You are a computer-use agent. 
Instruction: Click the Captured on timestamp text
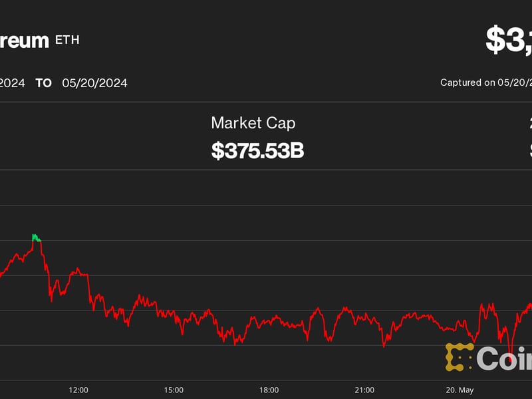pyautogui.click(x=485, y=82)
